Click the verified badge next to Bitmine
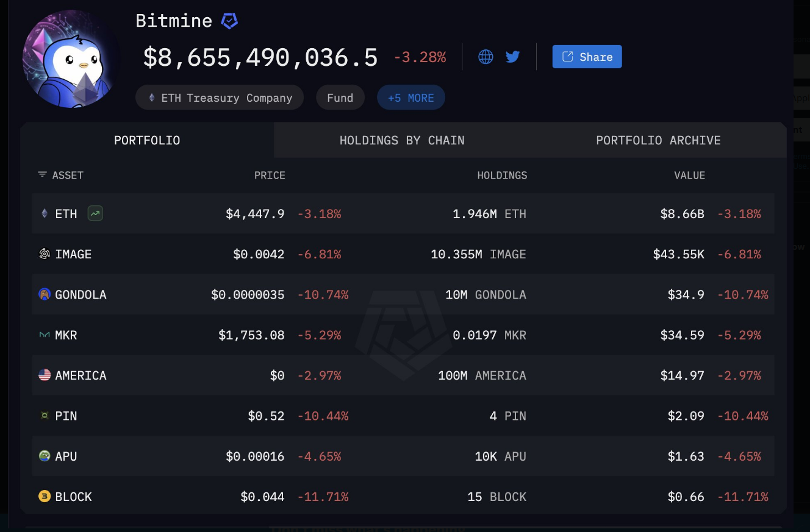Viewport: 810px width, 532px height. [229, 21]
